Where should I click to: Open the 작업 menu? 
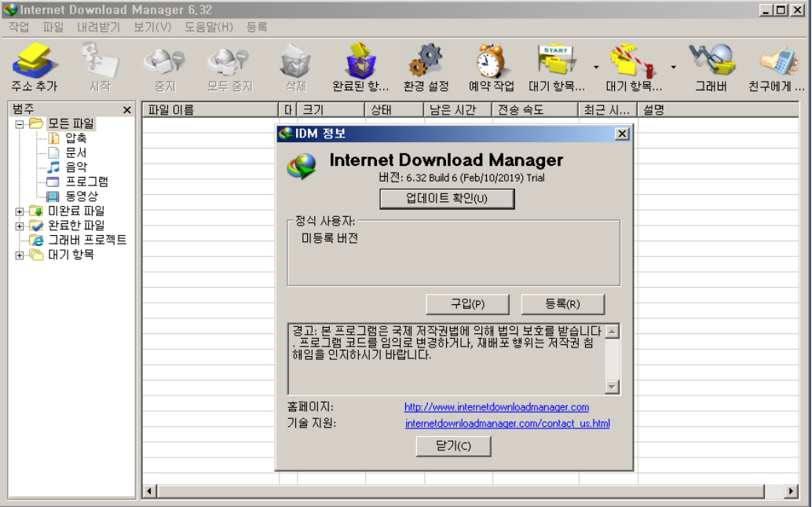point(19,27)
